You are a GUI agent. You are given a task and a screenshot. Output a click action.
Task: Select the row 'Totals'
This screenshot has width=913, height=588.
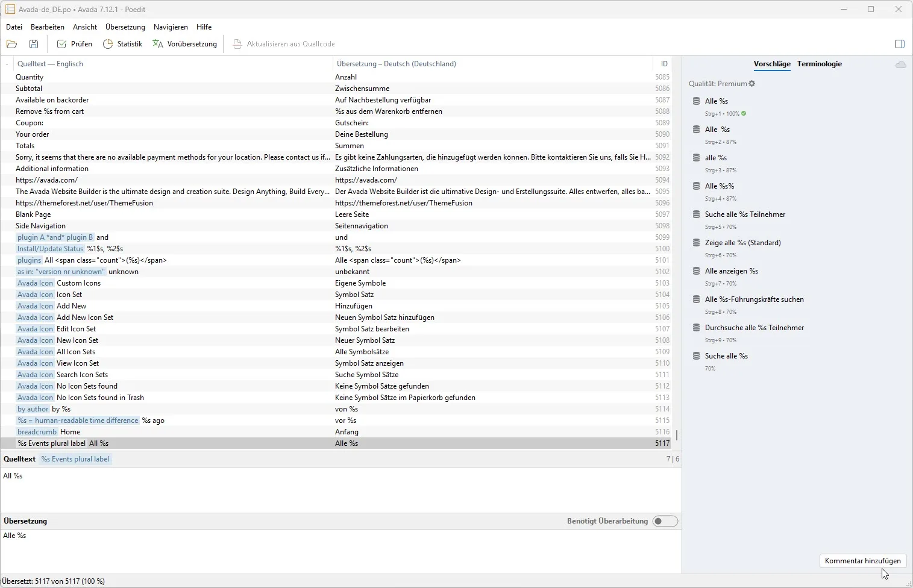click(x=337, y=146)
